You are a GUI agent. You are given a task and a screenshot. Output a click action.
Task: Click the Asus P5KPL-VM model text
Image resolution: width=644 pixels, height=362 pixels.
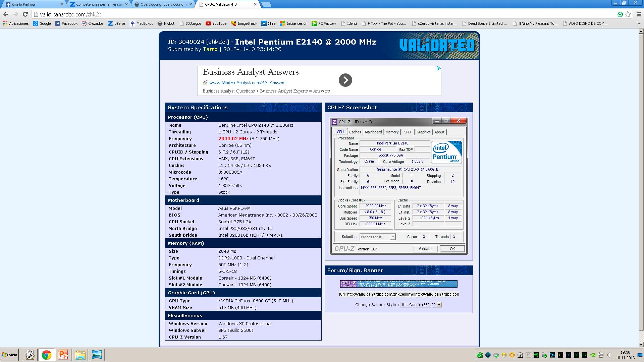click(234, 208)
